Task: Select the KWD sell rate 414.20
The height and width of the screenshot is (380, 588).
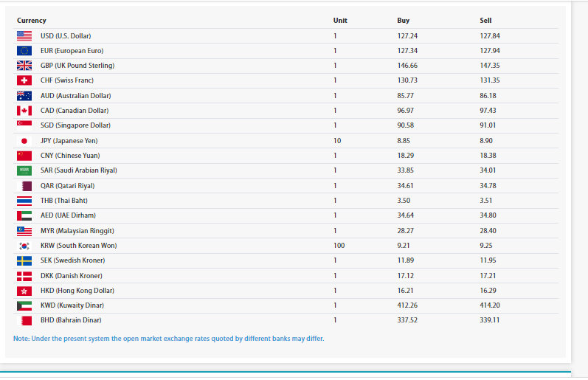Action: tap(489, 305)
